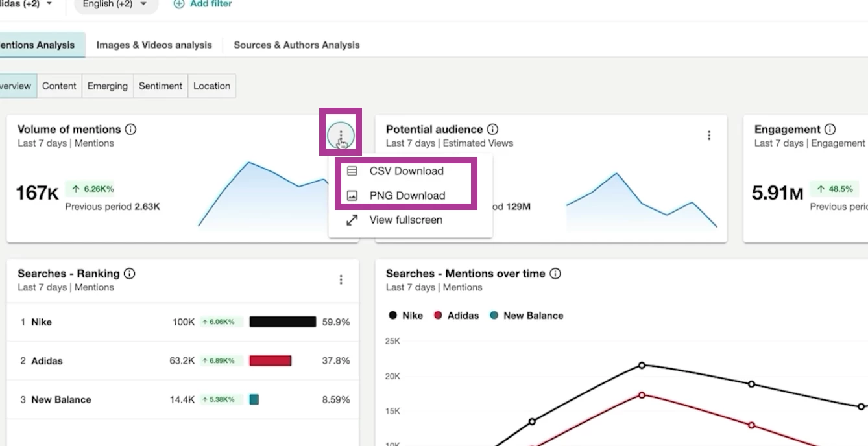This screenshot has height=446, width=868.
Task: Expand the Adidas (+2) search dropdown
Action: click(26, 5)
